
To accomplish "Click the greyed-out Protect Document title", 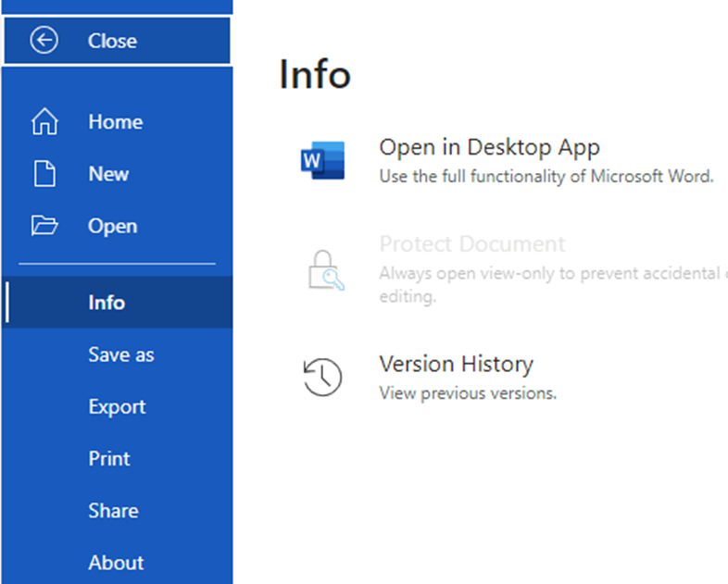I will [x=471, y=244].
